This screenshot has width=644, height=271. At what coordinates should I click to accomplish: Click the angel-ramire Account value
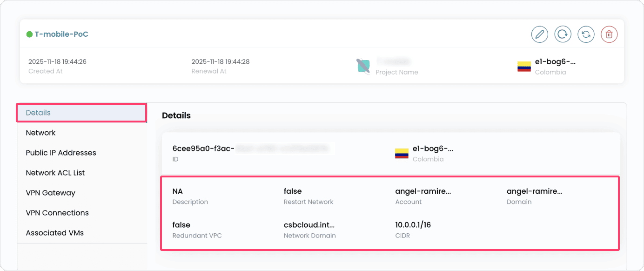click(423, 191)
